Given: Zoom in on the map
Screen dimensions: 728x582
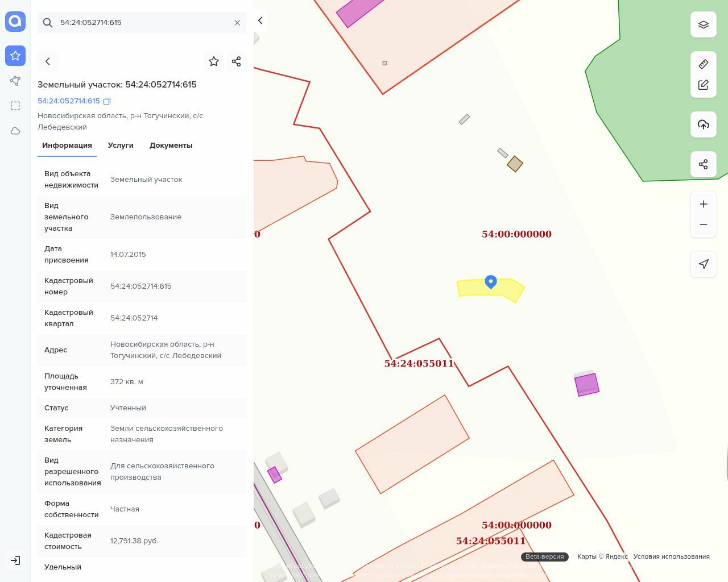Looking at the screenshot, I should 703,204.
